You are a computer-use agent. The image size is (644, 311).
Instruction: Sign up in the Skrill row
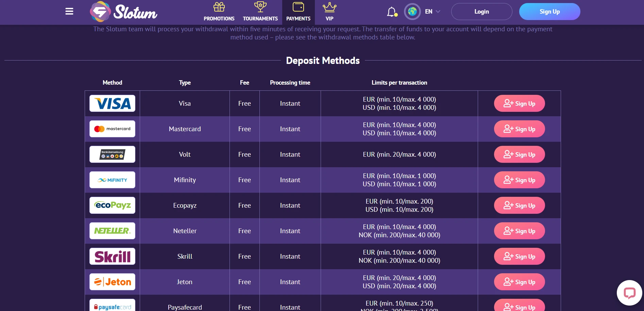pos(519,256)
